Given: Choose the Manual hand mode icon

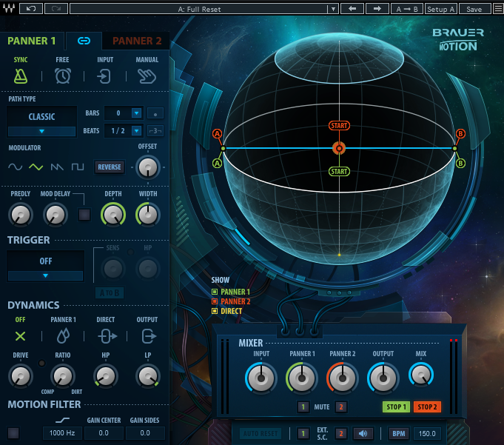Looking at the screenshot, I should (x=147, y=76).
